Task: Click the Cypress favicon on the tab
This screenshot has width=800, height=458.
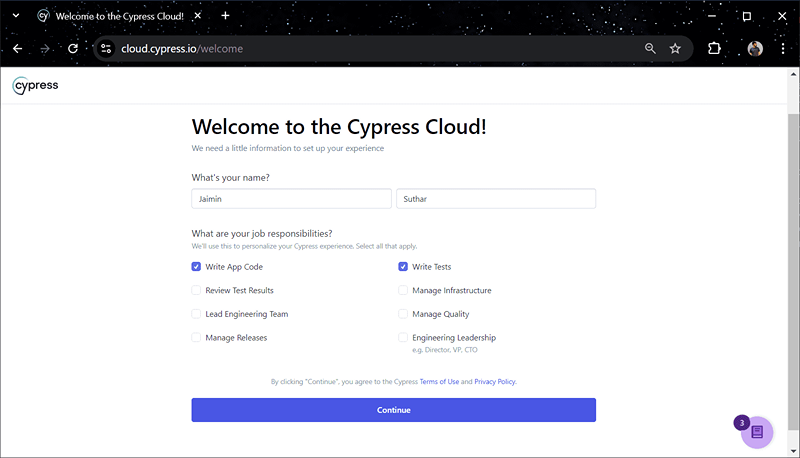Action: tap(43, 16)
